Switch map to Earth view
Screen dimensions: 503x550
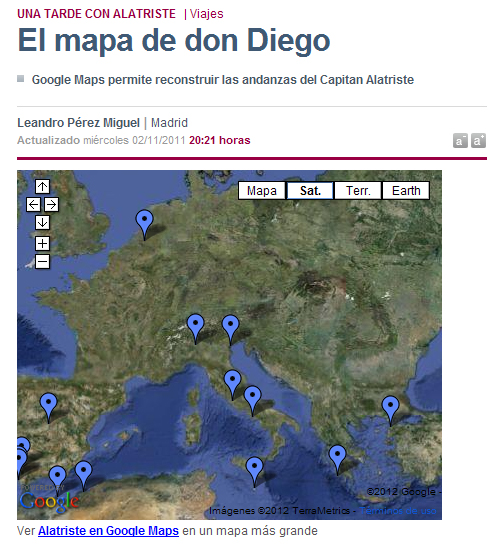coord(406,190)
